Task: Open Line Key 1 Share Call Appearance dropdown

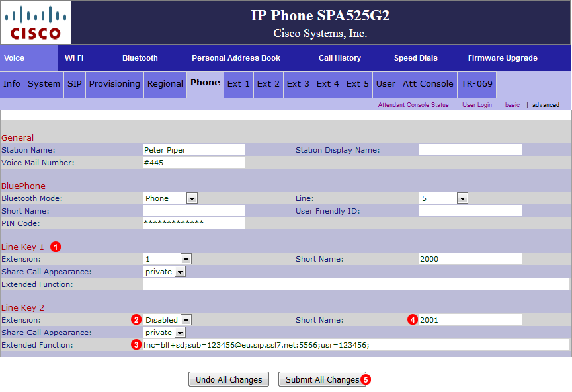Action: pos(164,272)
